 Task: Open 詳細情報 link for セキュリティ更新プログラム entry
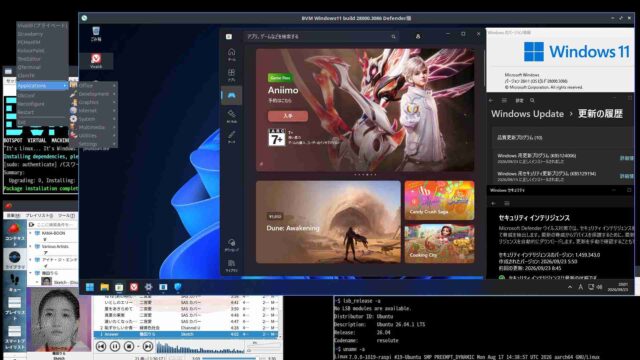pos(627,176)
